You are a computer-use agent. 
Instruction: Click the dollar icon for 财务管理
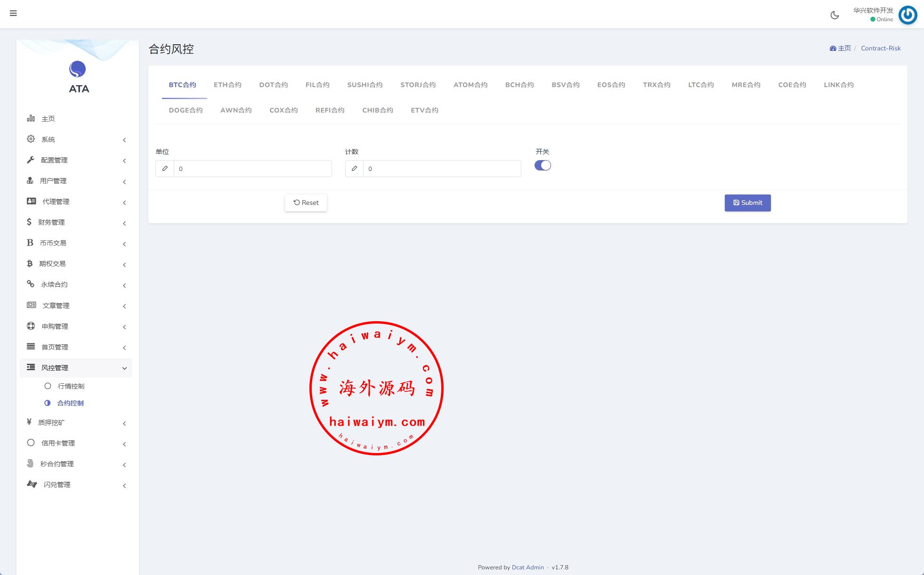click(x=29, y=222)
